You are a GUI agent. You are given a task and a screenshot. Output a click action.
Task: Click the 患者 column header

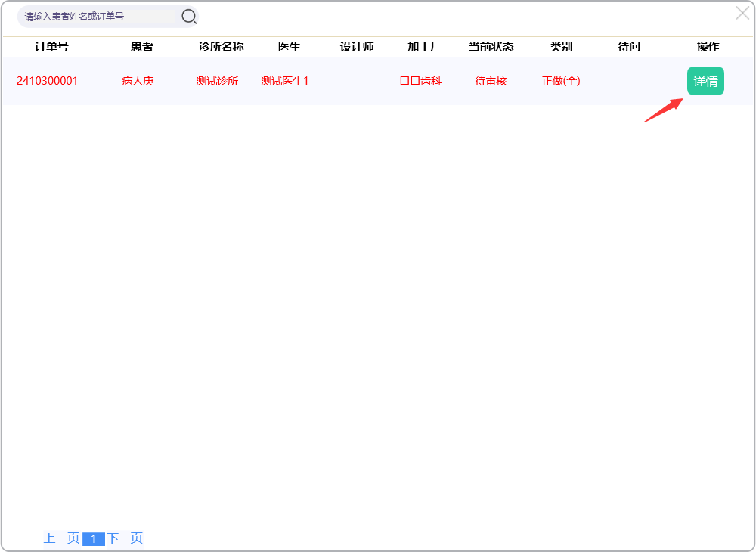(x=141, y=47)
